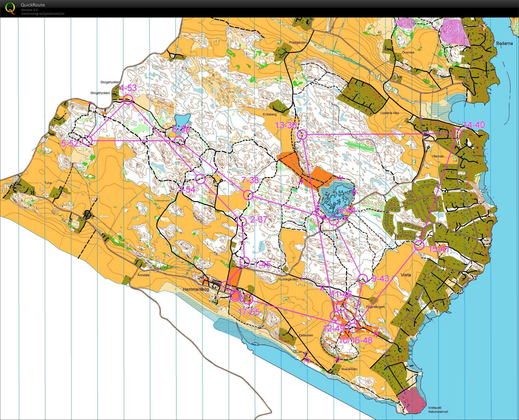Click the '6-39' control label
The height and width of the screenshot is (420, 519).
(x=181, y=129)
